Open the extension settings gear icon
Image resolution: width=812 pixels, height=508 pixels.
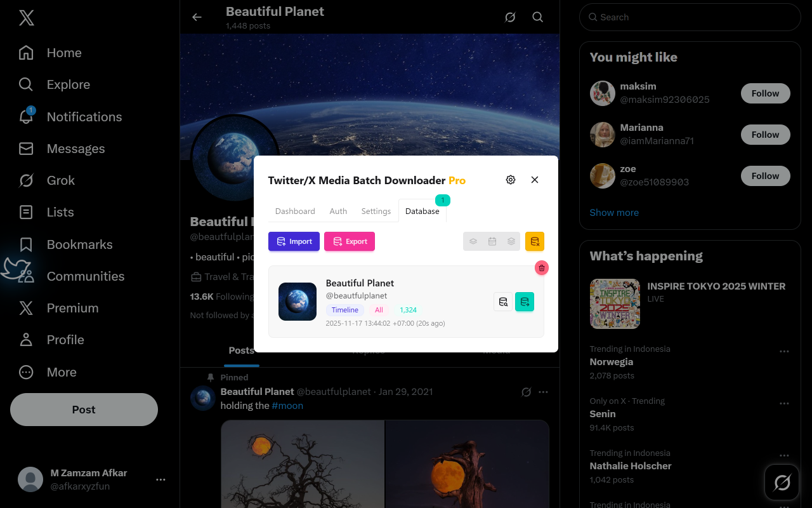coord(511,180)
